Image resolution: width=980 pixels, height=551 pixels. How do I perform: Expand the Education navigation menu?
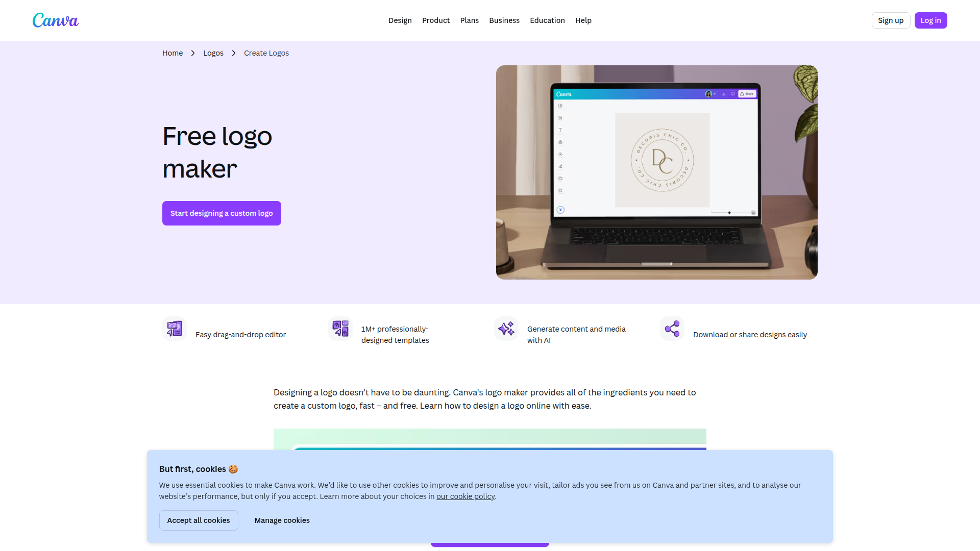(x=547, y=20)
